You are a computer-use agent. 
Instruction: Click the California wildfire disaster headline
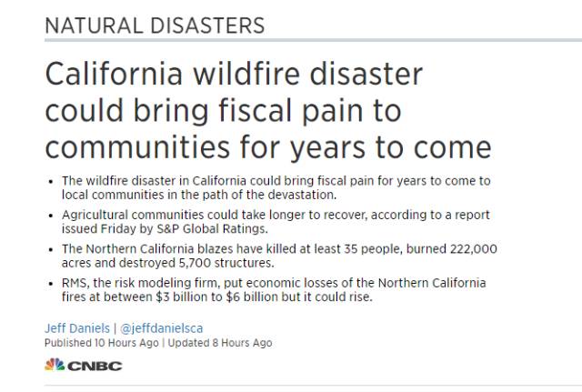coord(267,111)
